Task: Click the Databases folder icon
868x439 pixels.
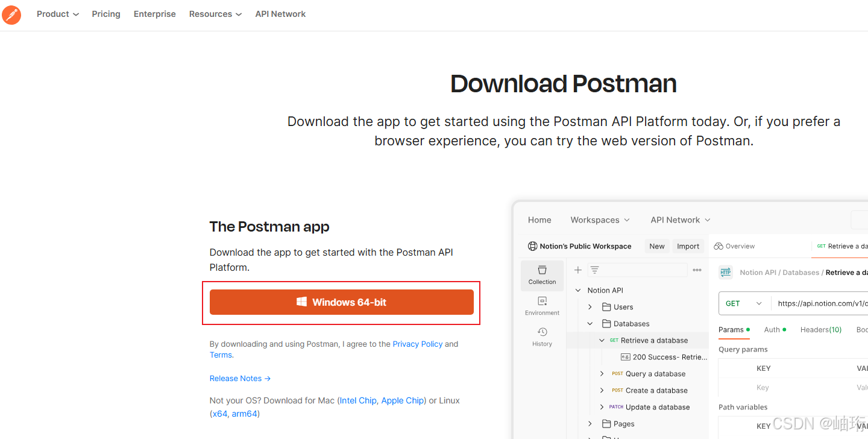Action: click(x=606, y=324)
